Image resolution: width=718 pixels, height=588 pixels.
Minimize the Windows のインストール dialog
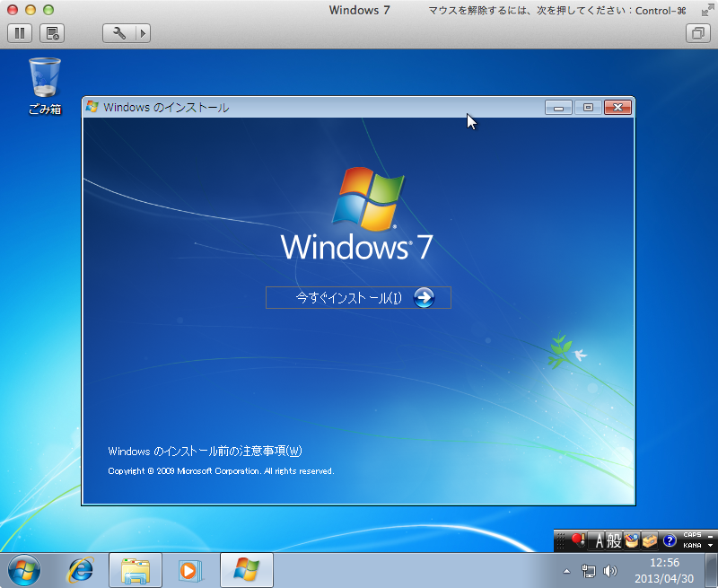pos(558,108)
